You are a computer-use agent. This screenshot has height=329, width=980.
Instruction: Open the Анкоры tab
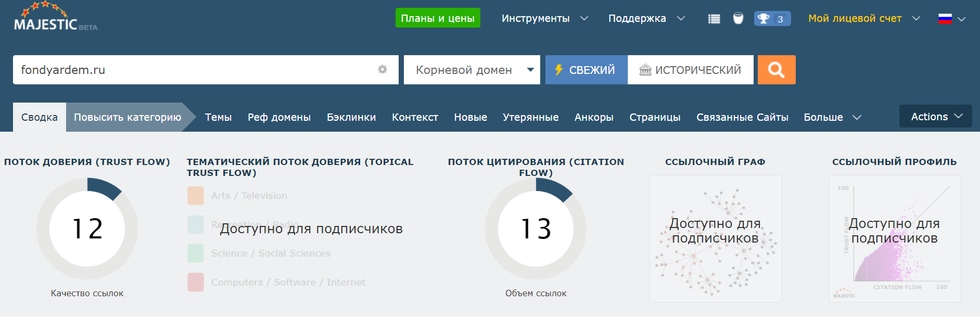pos(594,117)
